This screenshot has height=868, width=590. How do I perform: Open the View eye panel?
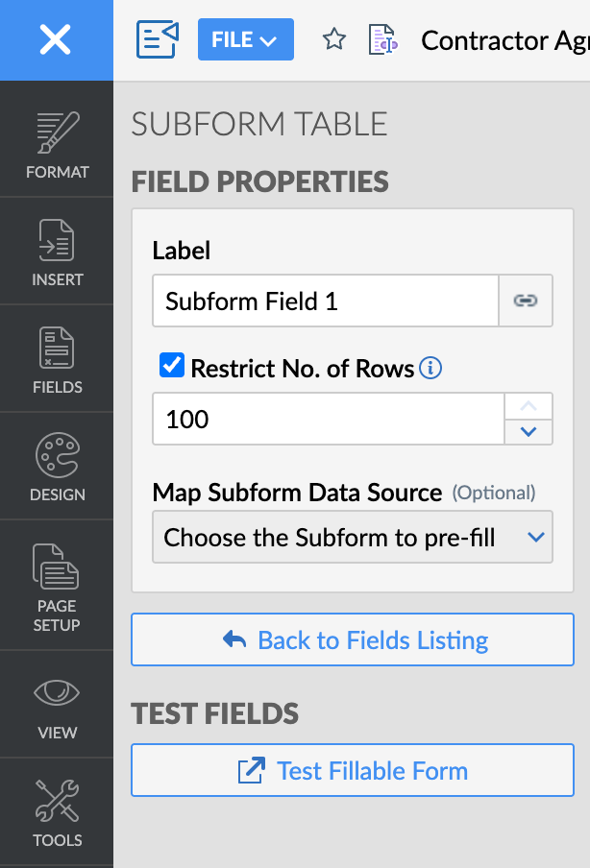pyautogui.click(x=57, y=707)
